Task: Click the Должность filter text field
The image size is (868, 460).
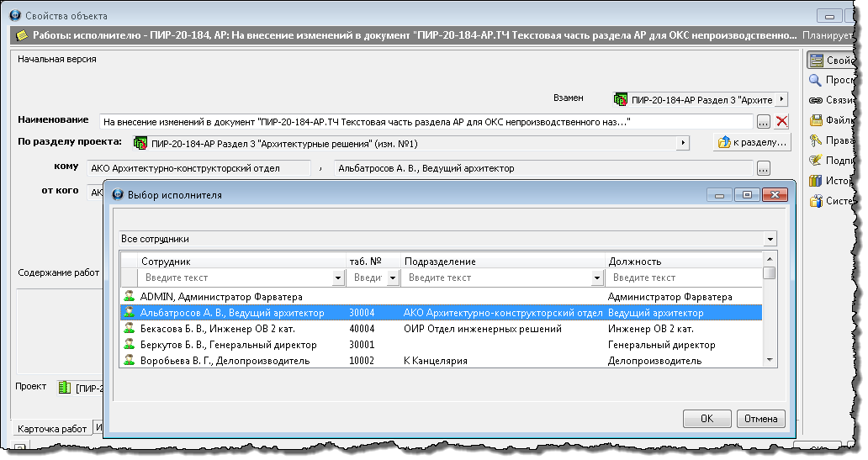Action: [x=683, y=278]
